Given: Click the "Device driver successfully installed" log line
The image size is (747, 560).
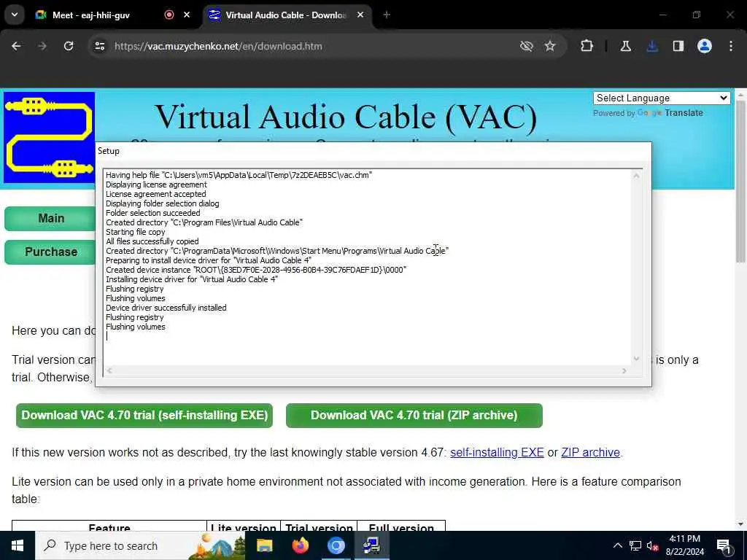Looking at the screenshot, I should (x=166, y=308).
